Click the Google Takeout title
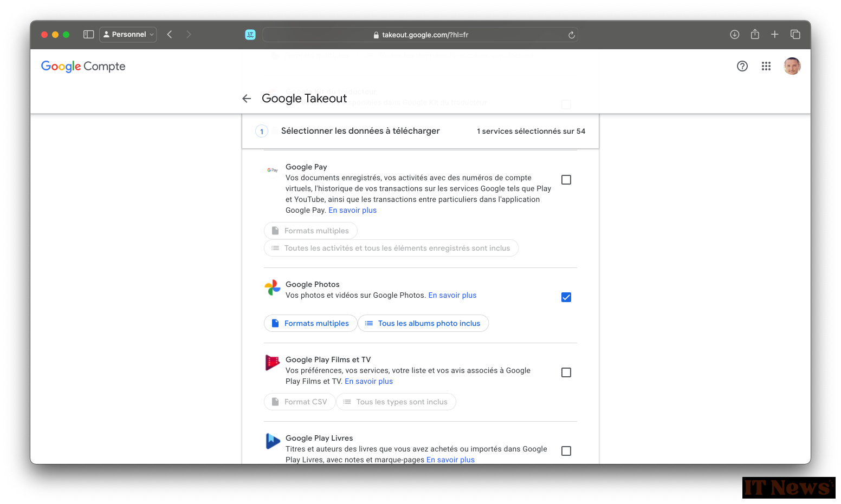This screenshot has width=841, height=504. coord(304,99)
